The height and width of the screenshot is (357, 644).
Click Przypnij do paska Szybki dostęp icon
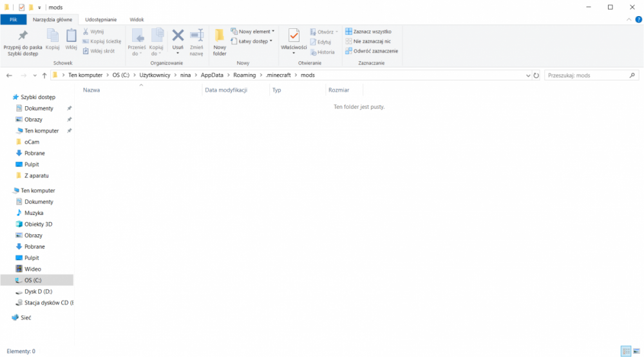point(23,36)
